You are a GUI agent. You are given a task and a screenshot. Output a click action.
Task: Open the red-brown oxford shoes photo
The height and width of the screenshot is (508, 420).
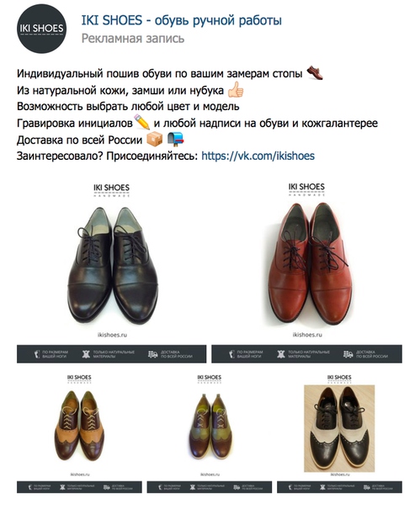click(307, 273)
